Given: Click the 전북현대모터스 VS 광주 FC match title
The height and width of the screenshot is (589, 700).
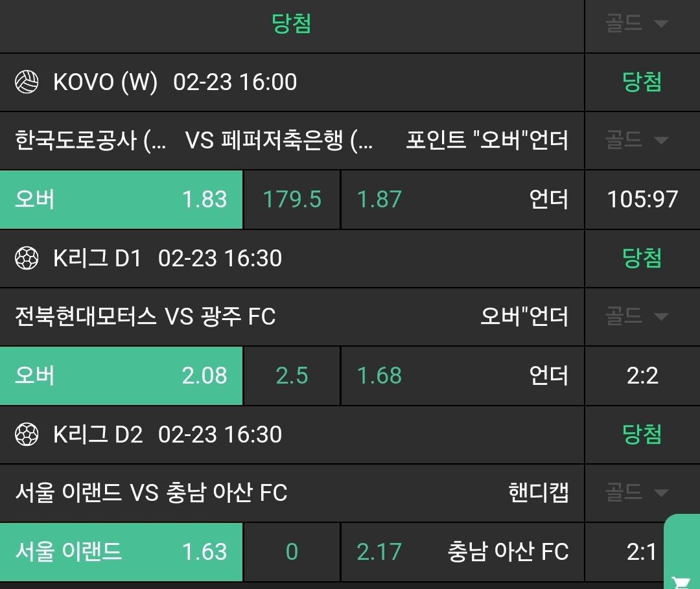Looking at the screenshot, I should (145, 316).
